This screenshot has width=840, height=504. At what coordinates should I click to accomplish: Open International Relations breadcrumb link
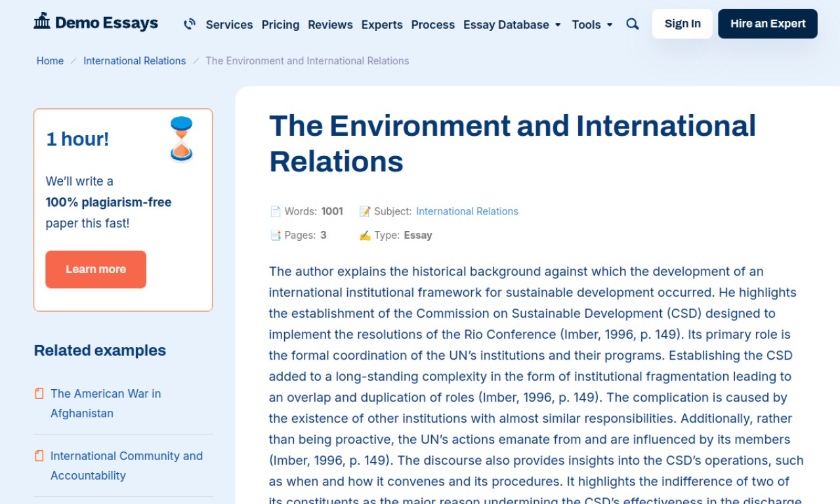(135, 60)
